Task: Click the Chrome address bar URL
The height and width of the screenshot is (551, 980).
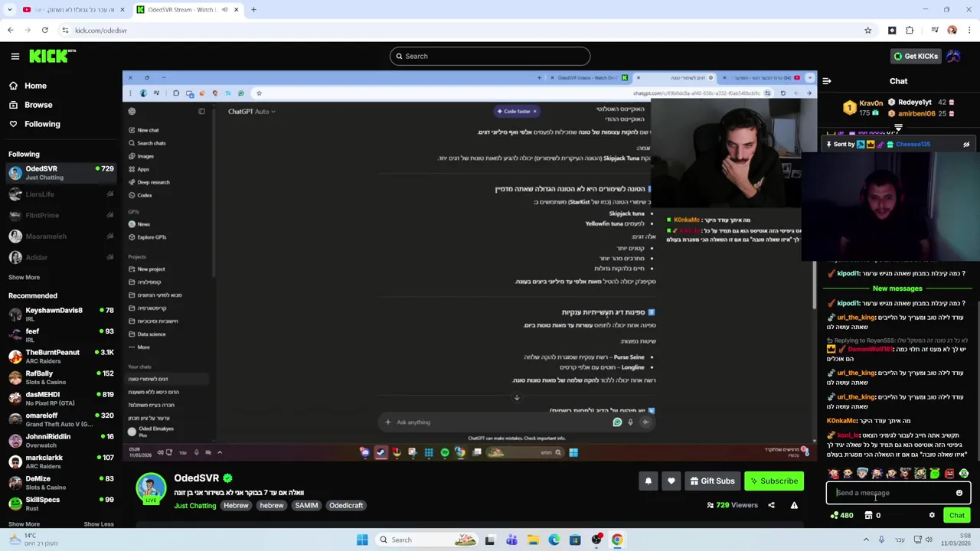Action: pos(101,30)
